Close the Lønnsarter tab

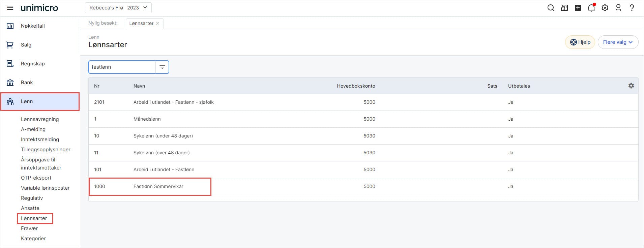tap(157, 23)
